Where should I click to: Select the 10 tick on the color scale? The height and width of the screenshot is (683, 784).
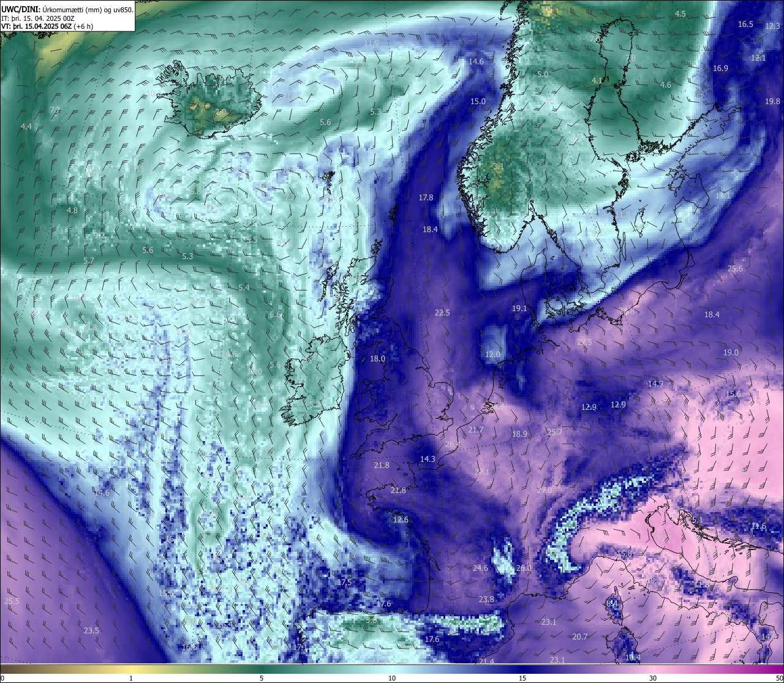pos(392,678)
